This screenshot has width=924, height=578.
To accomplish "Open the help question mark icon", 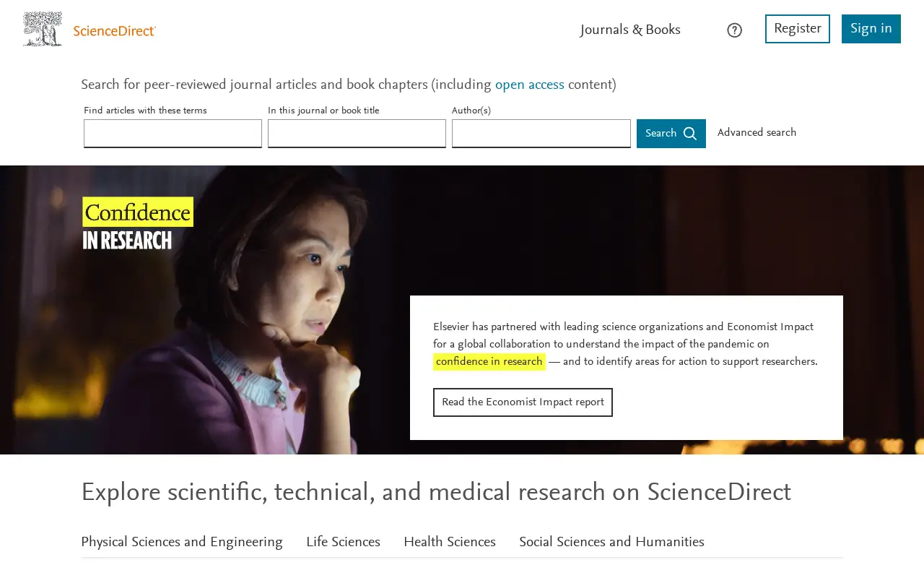I will point(734,30).
